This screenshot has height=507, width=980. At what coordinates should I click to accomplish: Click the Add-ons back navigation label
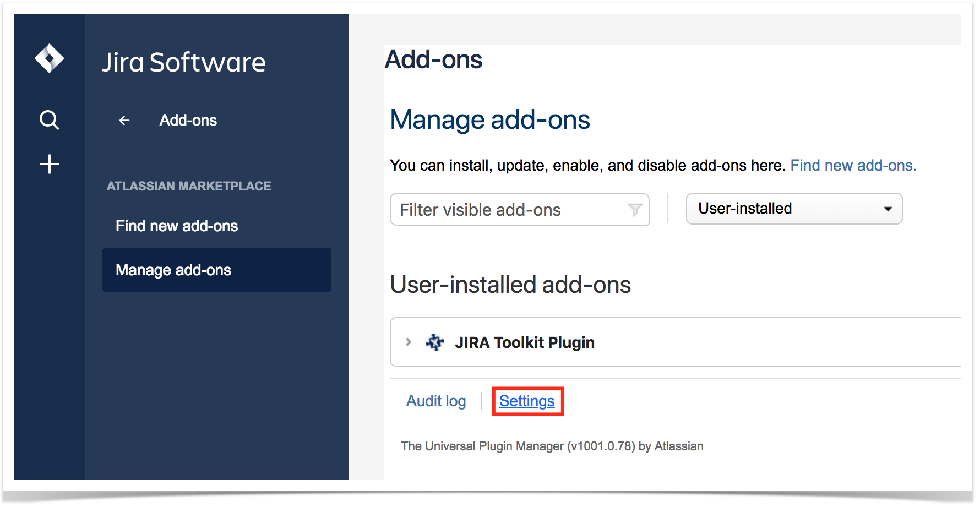click(x=188, y=120)
